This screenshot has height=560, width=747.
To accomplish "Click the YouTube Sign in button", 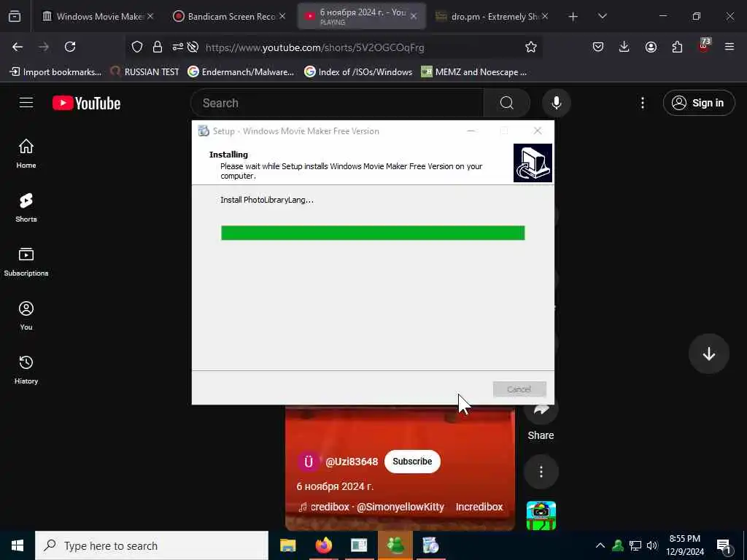I will (698, 103).
